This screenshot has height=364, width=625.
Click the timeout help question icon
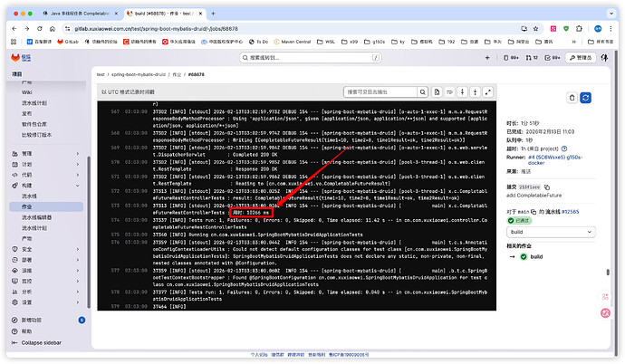pos(564,148)
